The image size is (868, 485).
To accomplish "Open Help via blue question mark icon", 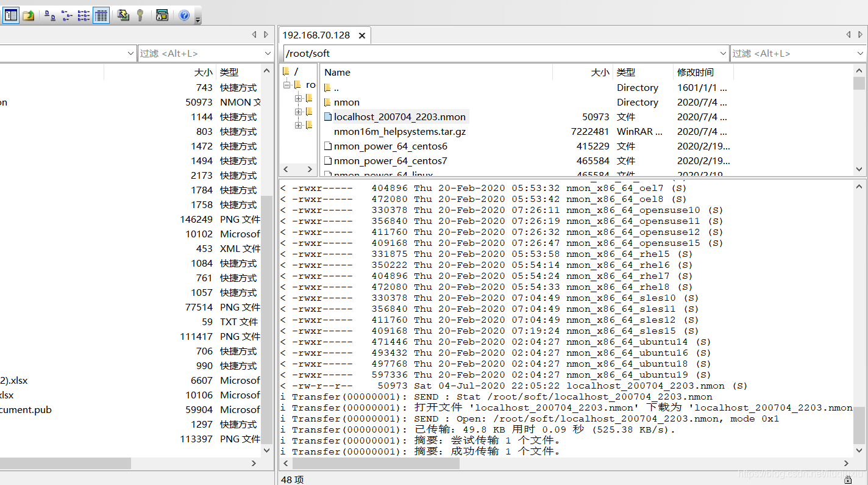I will (184, 15).
